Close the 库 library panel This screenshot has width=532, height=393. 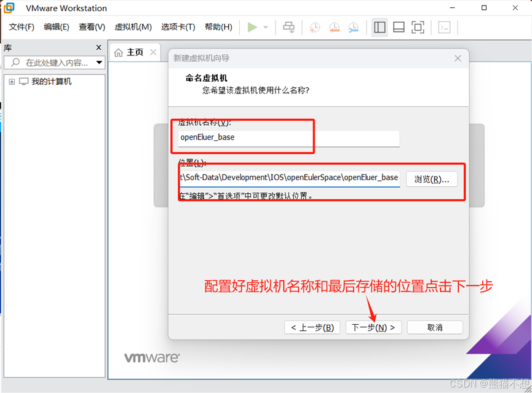[x=99, y=47]
